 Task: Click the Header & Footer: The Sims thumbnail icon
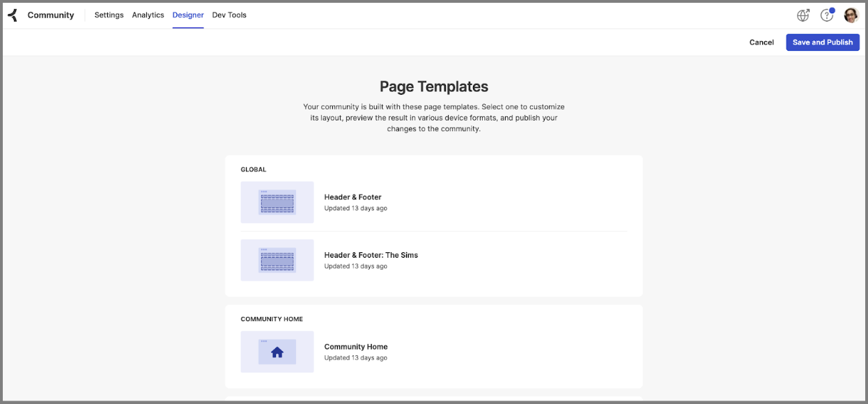[277, 261]
